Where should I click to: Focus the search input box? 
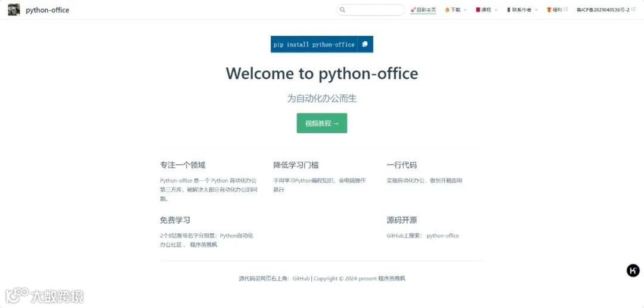(x=370, y=10)
